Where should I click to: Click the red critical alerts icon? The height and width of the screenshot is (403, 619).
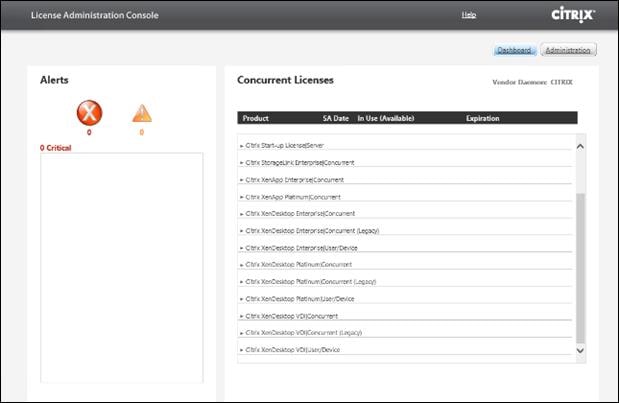89,113
